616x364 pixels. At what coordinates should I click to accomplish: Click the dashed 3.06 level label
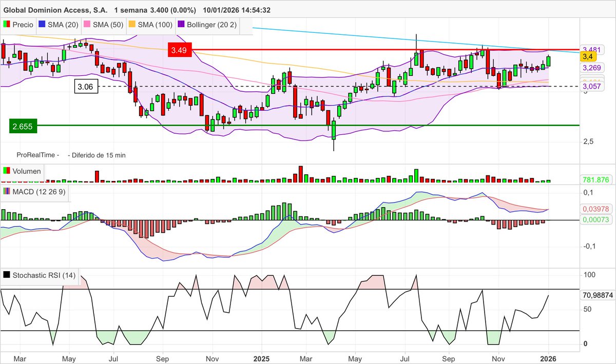pyautogui.click(x=85, y=87)
